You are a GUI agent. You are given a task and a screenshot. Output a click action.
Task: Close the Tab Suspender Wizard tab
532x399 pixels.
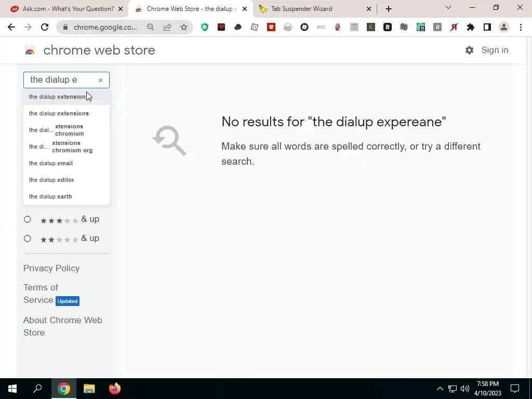click(x=369, y=9)
